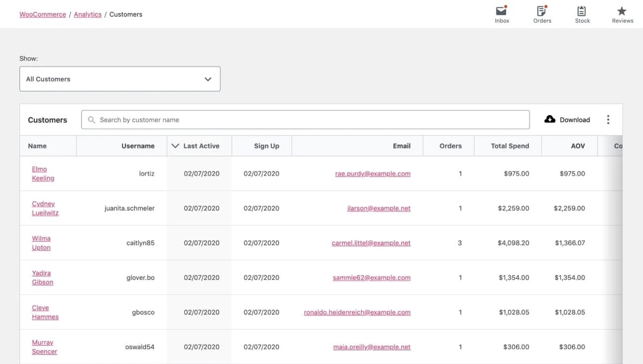Expand the Show customers selector arrow
This screenshot has height=364, width=643.
[208, 79]
